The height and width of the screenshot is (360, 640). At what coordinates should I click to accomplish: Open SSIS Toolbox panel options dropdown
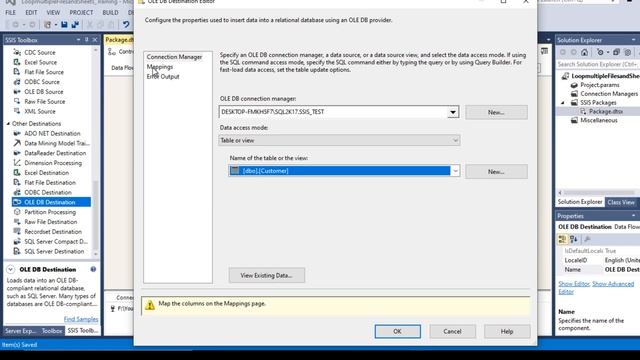coord(78,40)
